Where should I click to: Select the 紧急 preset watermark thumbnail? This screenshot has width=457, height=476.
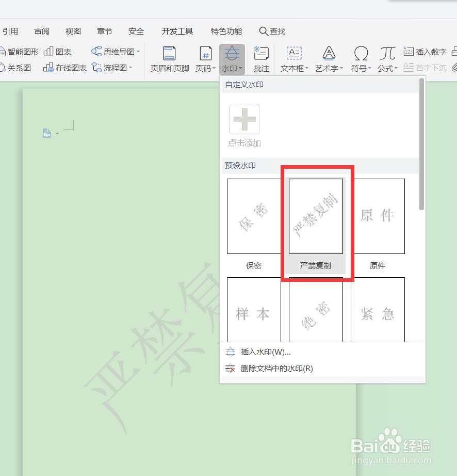point(378,309)
